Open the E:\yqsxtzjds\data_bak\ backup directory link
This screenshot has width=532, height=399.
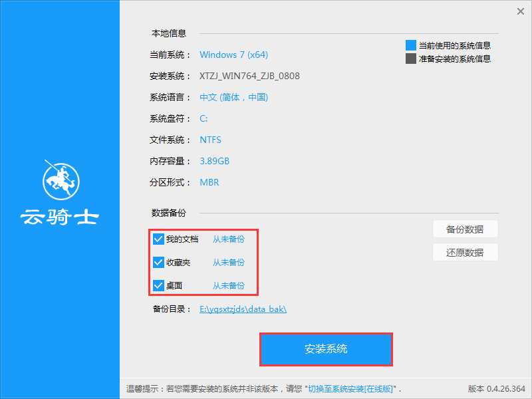pyautogui.click(x=243, y=309)
